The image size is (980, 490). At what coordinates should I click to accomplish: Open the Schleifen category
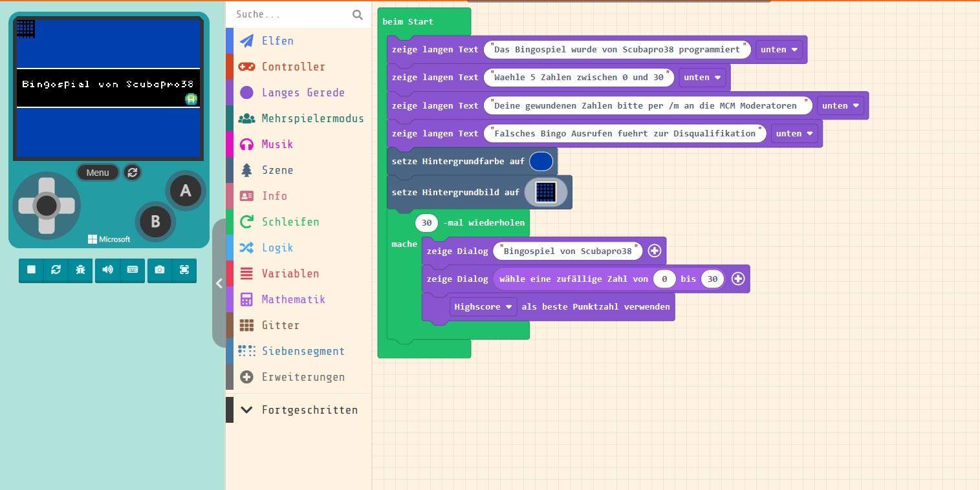[x=290, y=222]
